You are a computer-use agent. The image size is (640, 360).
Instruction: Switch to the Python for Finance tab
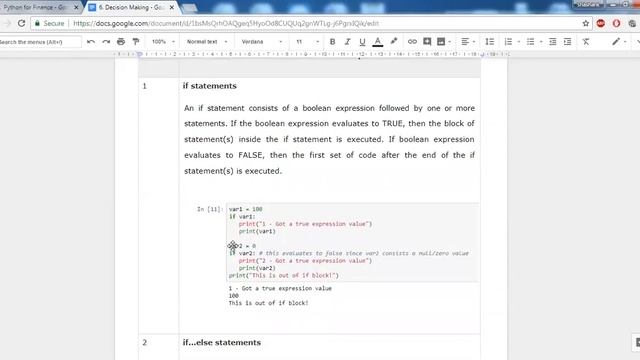(x=35, y=7)
